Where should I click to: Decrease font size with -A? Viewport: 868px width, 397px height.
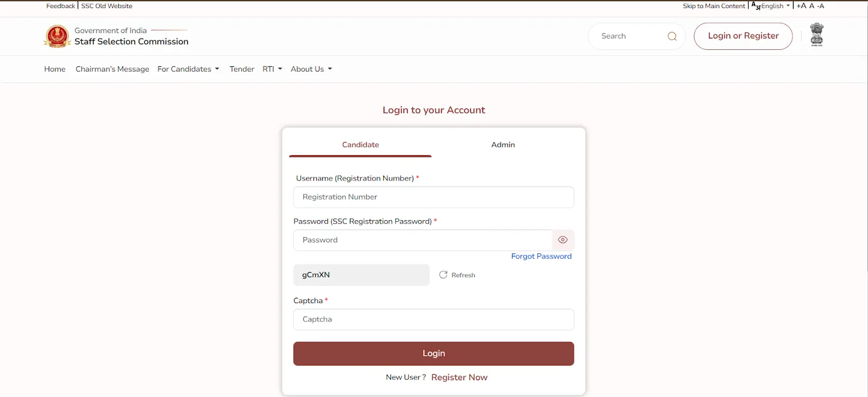821,6
